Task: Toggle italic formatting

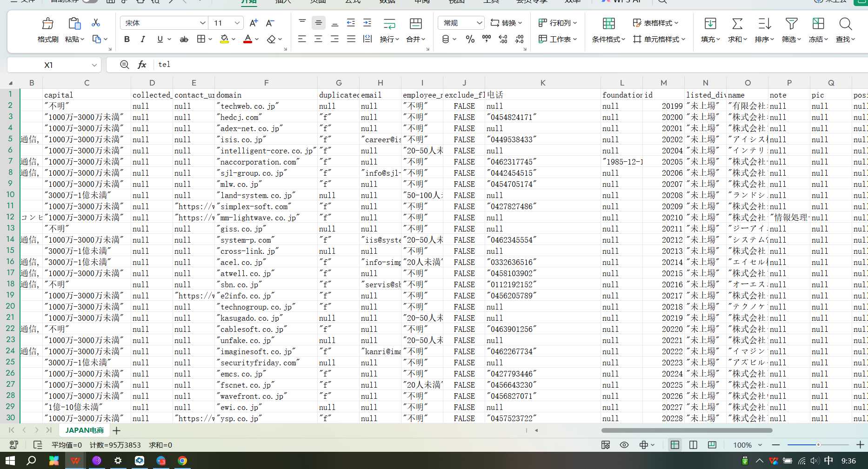Action: coord(143,39)
